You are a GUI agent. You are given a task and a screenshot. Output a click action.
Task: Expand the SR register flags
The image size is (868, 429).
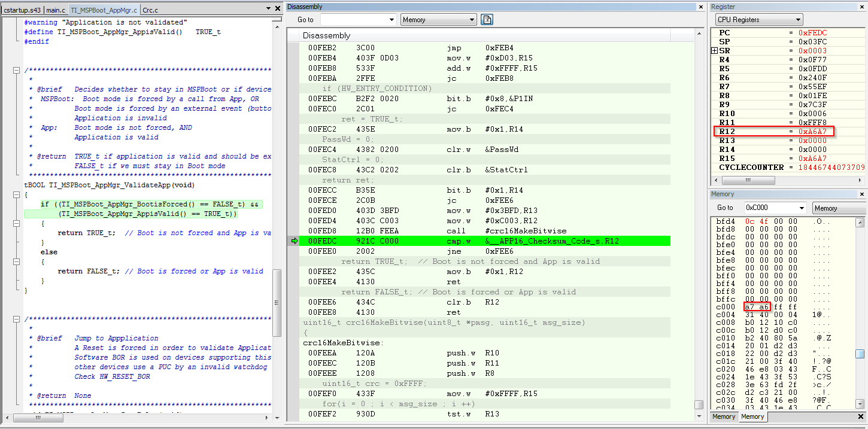[714, 51]
